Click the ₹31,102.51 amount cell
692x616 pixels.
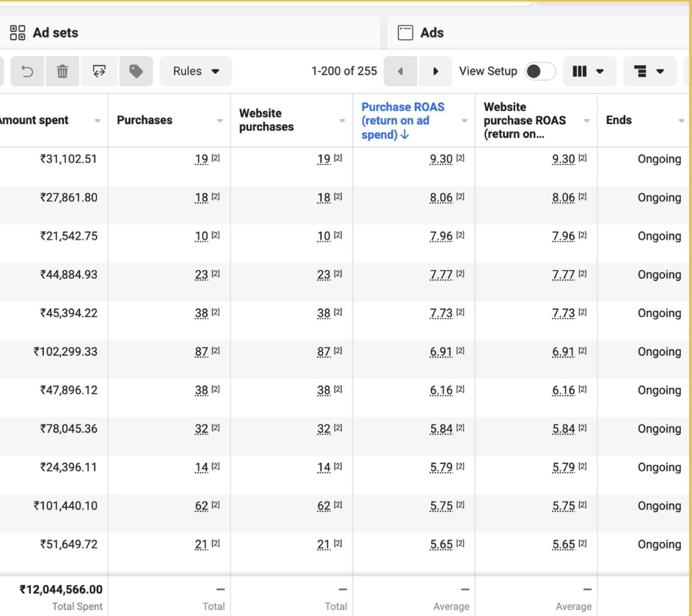tap(68, 159)
